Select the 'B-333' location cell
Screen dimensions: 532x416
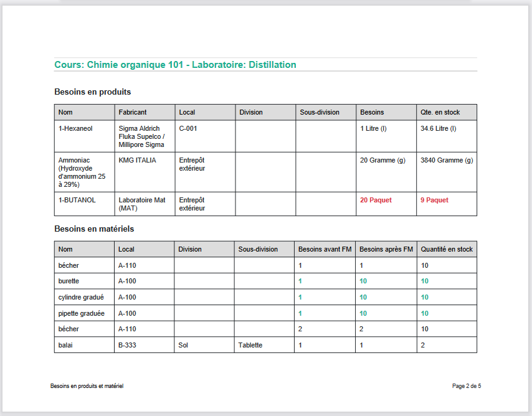128,345
